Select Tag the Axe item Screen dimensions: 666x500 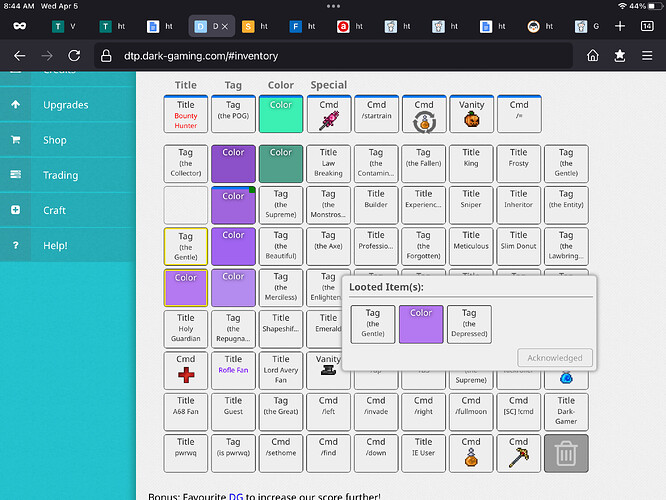pyautogui.click(x=328, y=246)
